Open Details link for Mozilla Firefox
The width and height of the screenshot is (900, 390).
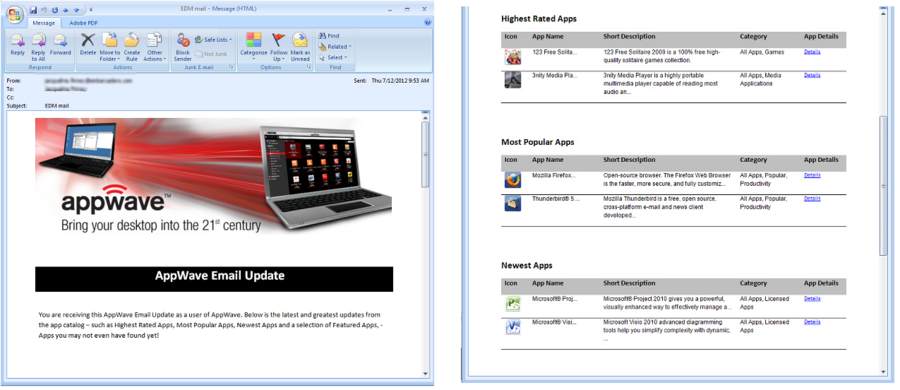point(812,175)
